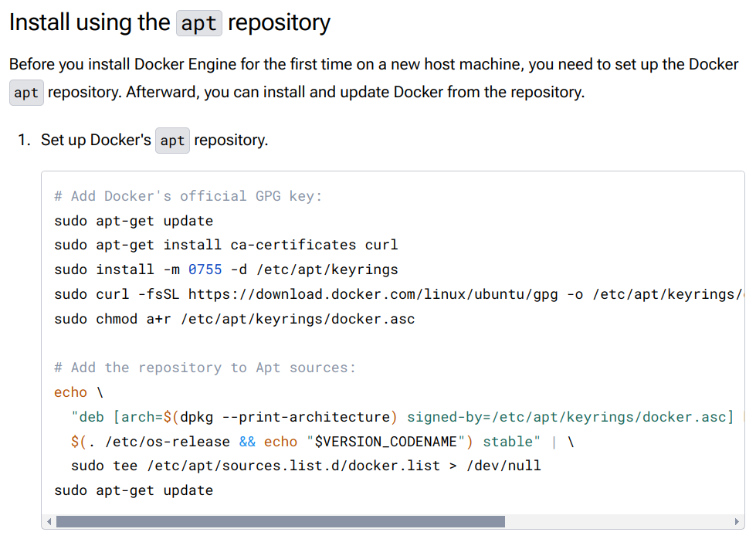This screenshot has width=756, height=539.
Task: Click the code block's right scroll arrow
Action: [737, 522]
